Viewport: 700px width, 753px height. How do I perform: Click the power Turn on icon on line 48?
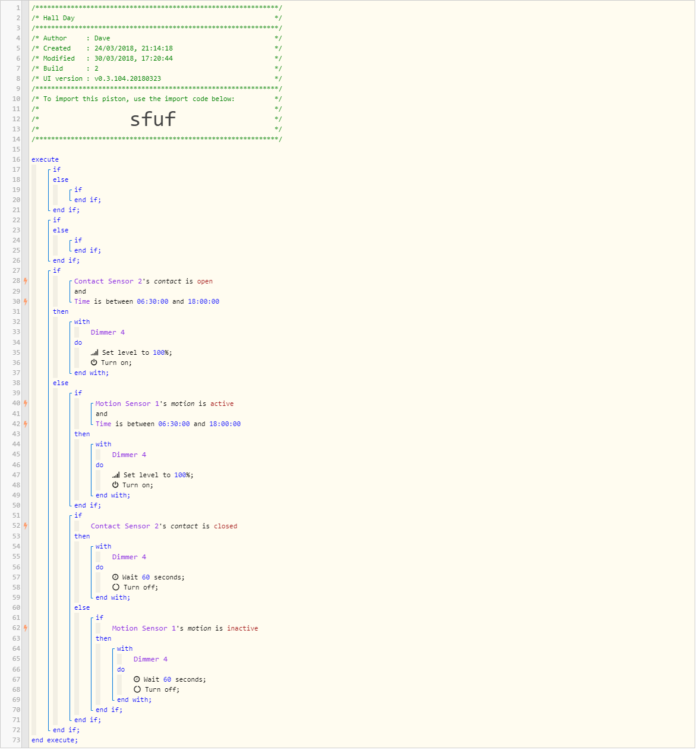click(x=115, y=485)
